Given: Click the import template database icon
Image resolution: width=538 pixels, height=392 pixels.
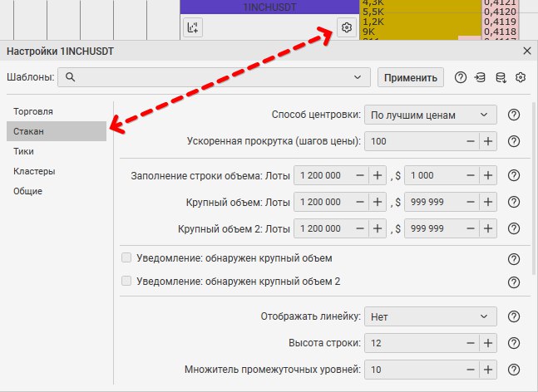Looking at the screenshot, I should point(481,77).
